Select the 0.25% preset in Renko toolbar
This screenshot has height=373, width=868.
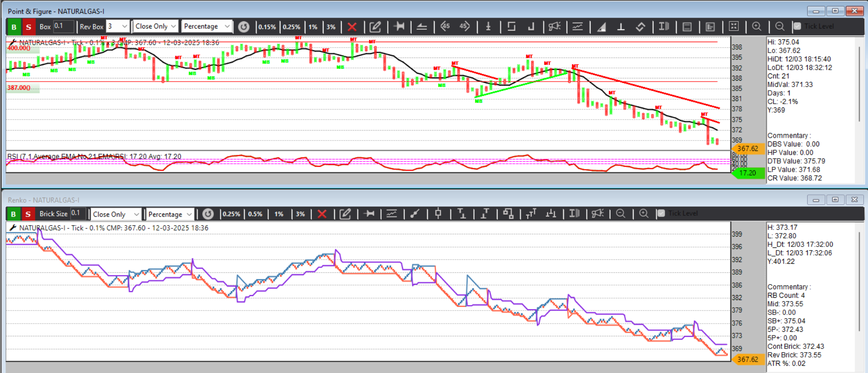point(231,214)
